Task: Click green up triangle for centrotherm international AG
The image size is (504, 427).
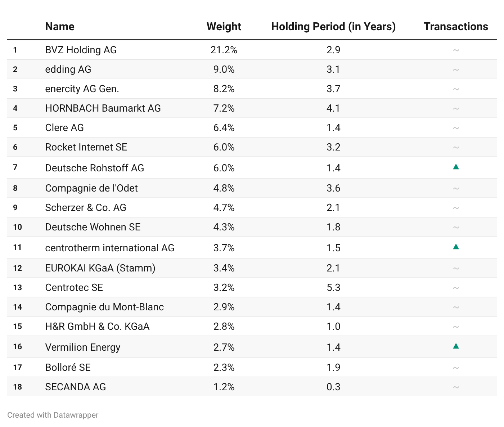Action: click(456, 247)
